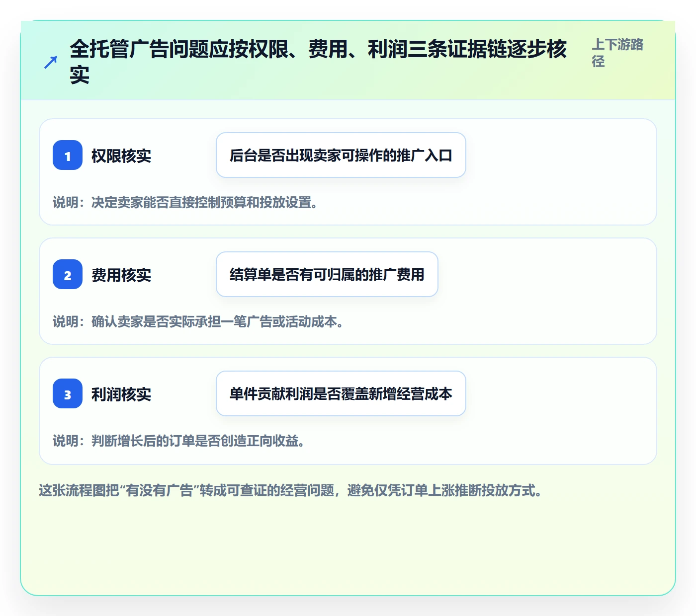
Task: Click the blue step number 1 badge
Action: pyautogui.click(x=68, y=155)
